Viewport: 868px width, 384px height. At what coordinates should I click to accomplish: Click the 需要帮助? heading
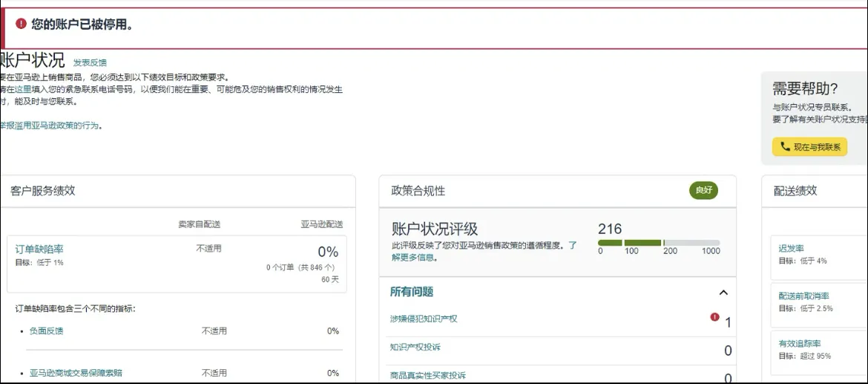pos(805,88)
